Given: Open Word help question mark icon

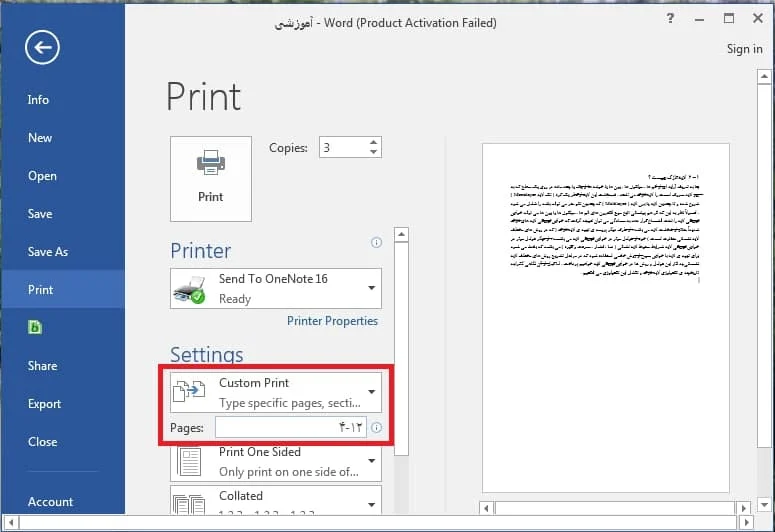Looking at the screenshot, I should [x=670, y=19].
